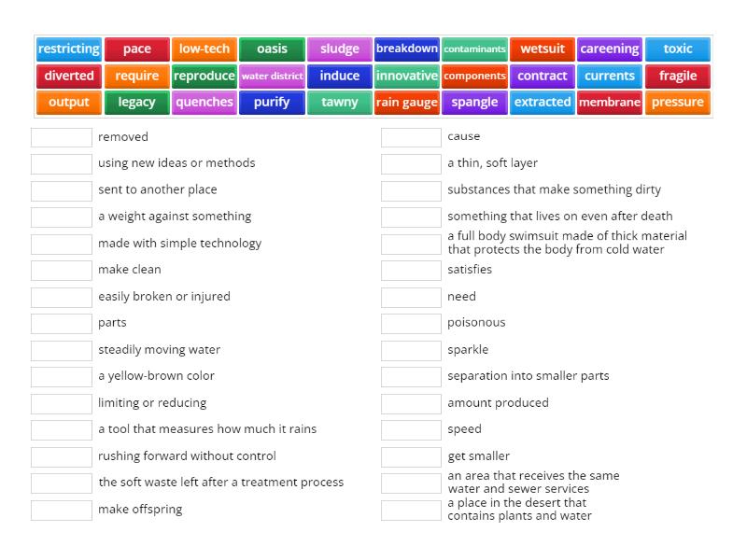
Task: Click the answer box beside "make clean"
Action: [60, 270]
